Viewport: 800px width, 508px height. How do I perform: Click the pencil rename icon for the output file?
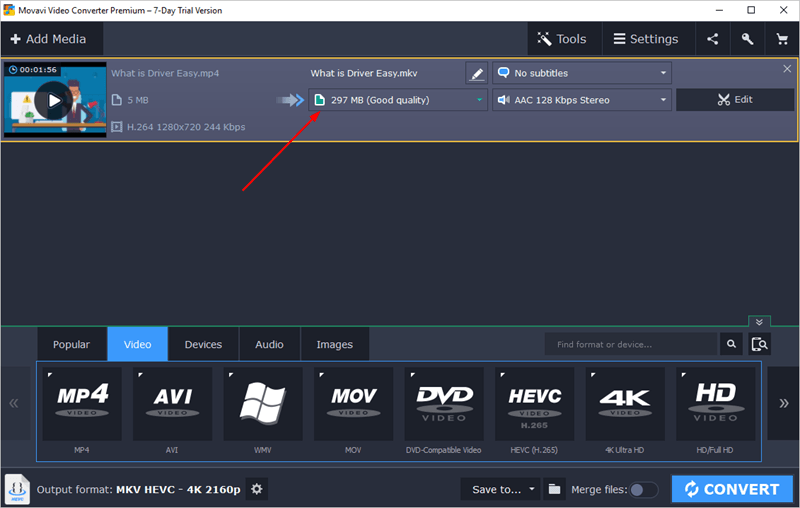point(477,73)
